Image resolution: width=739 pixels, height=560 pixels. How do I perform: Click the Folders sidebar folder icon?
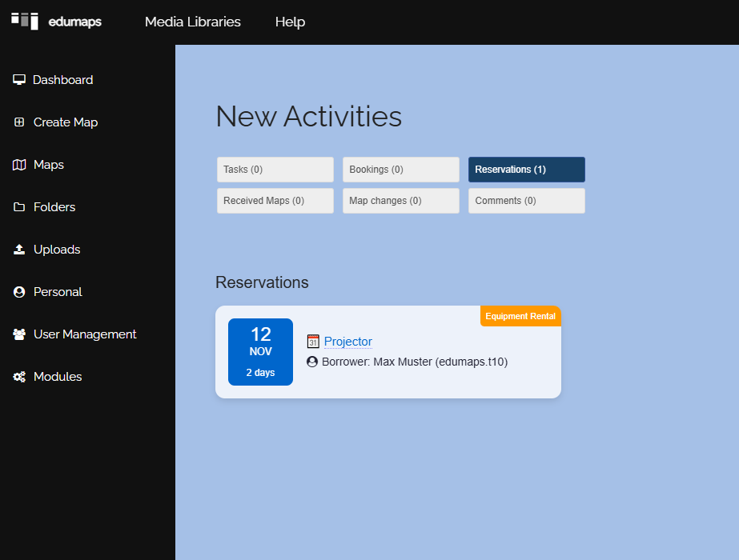click(x=19, y=207)
